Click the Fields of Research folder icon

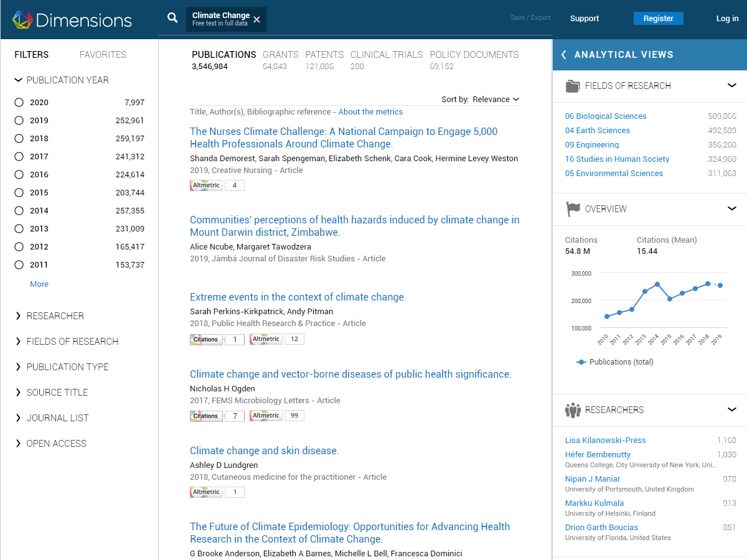[572, 86]
